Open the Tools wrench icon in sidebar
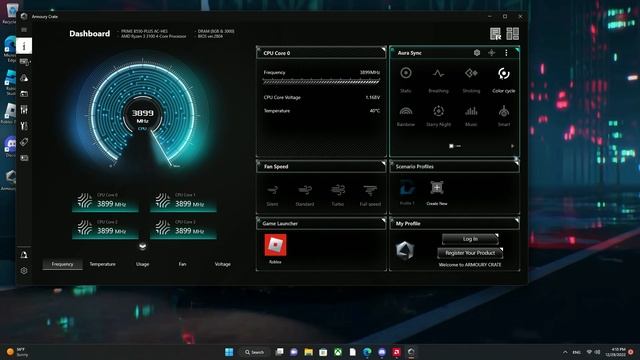640x360 pixels. 24,126
